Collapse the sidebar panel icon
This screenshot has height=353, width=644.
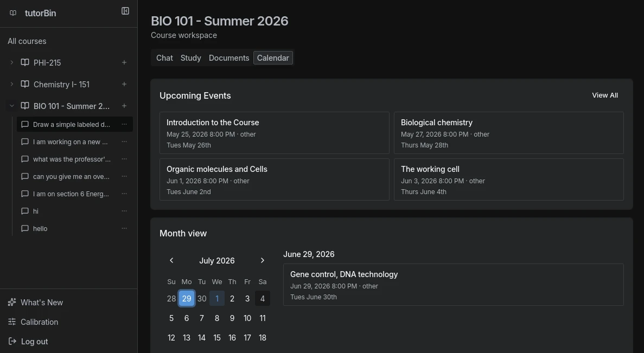(x=125, y=11)
